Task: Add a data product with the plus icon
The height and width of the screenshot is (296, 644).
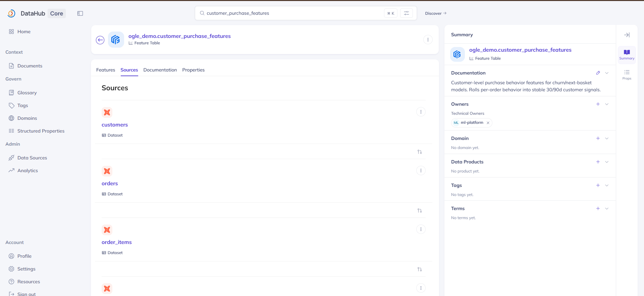Action: 598,162
